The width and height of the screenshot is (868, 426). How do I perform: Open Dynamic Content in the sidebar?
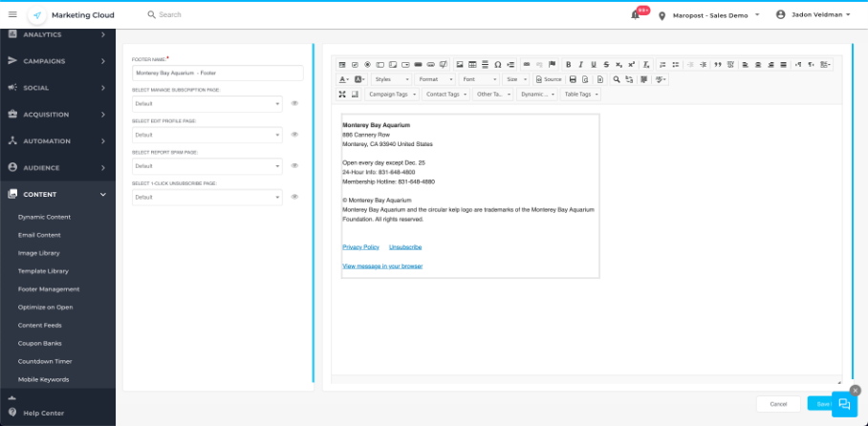click(44, 218)
